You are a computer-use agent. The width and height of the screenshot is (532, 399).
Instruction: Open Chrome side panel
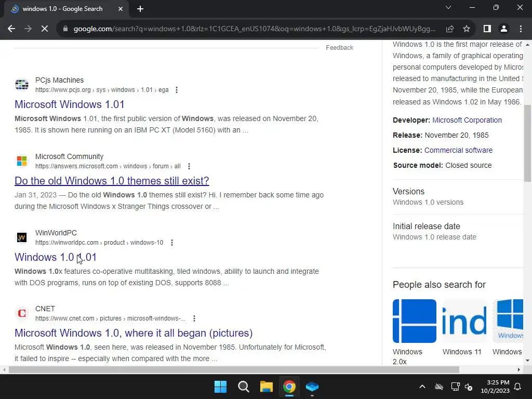(x=487, y=29)
